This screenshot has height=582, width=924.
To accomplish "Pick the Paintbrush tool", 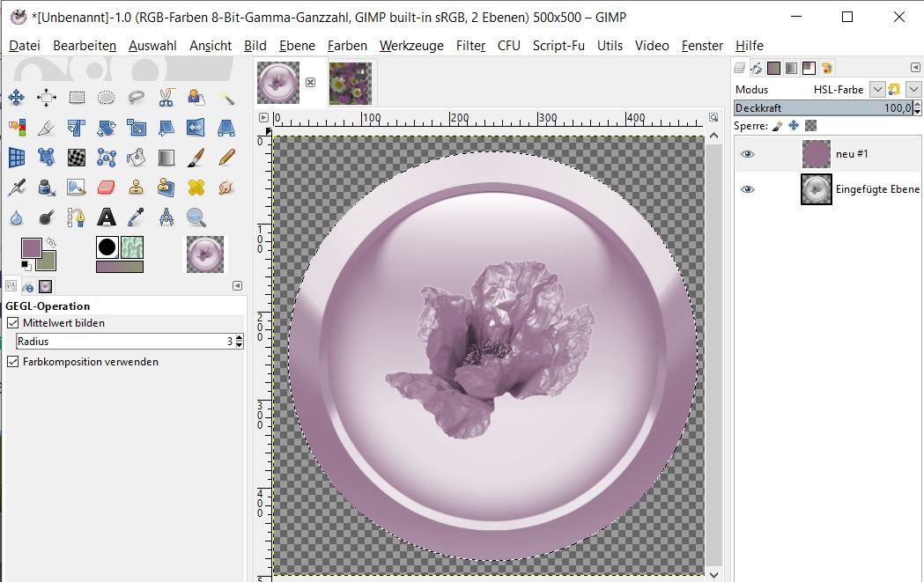I will (x=196, y=157).
